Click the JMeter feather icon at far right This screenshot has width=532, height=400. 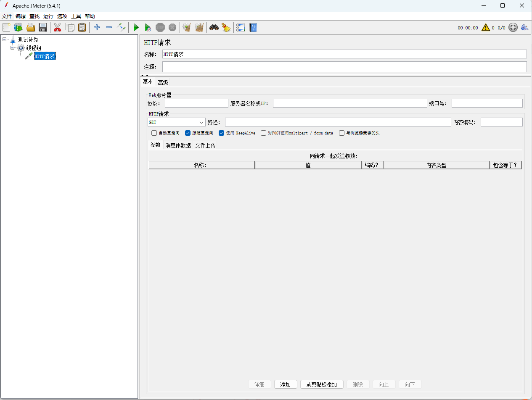[x=524, y=28]
